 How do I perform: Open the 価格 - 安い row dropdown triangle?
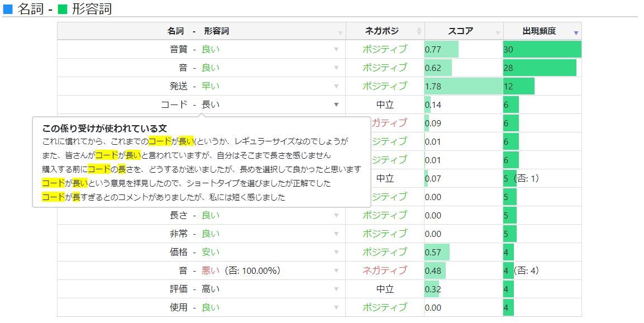(336, 252)
